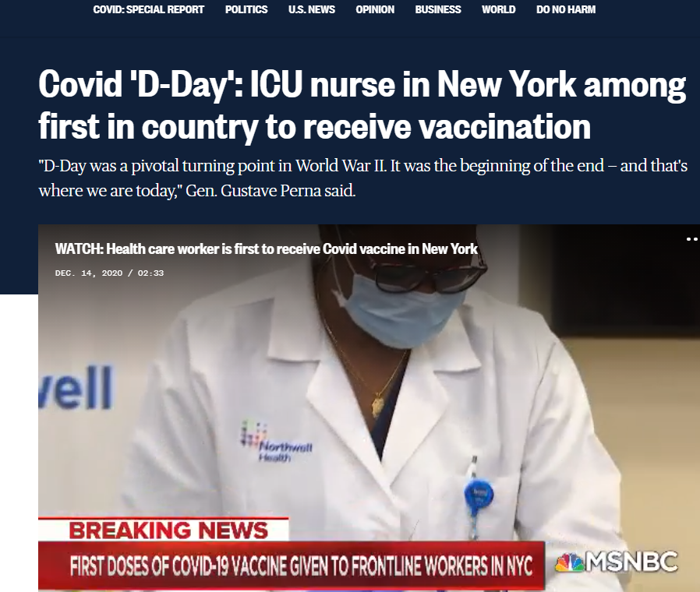Open the U.S. News nav link
The width and height of the screenshot is (700, 592).
point(311,9)
